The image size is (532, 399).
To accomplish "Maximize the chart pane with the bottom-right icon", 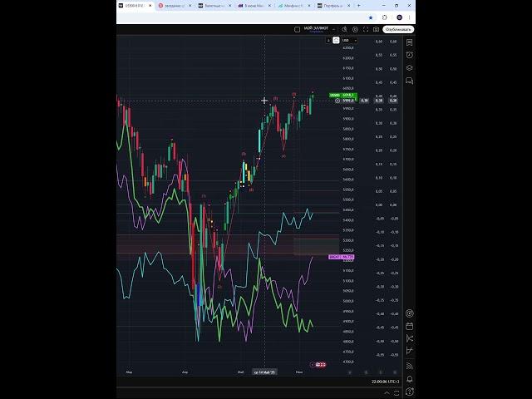I will [x=397, y=393].
